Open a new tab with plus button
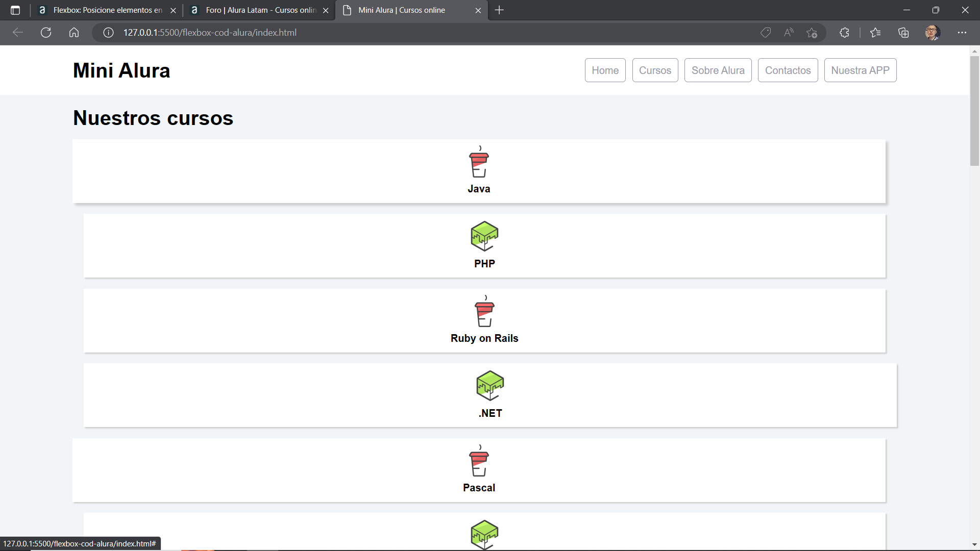Image resolution: width=980 pixels, height=551 pixels. [499, 10]
